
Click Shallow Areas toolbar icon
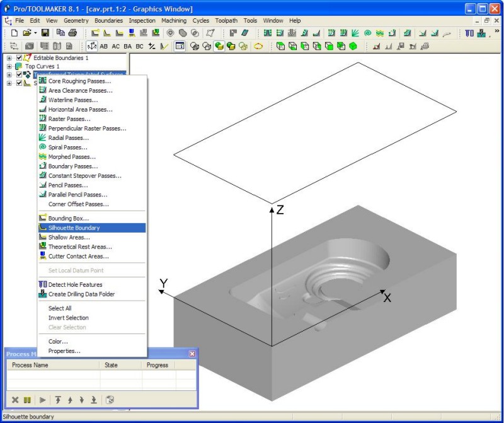(119, 33)
